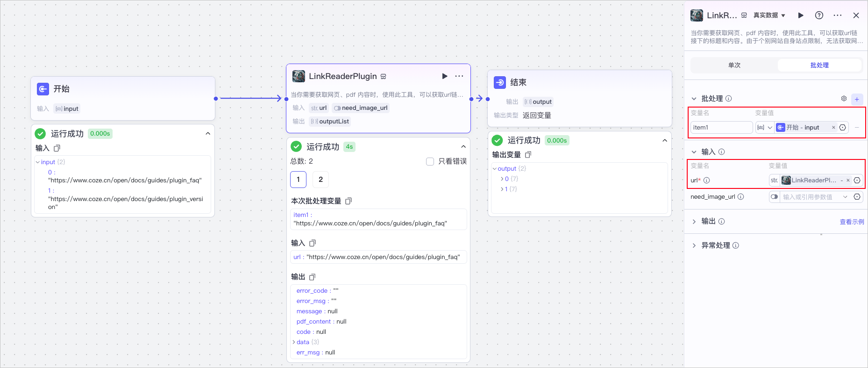Expand output item 0 {7}

502,179
